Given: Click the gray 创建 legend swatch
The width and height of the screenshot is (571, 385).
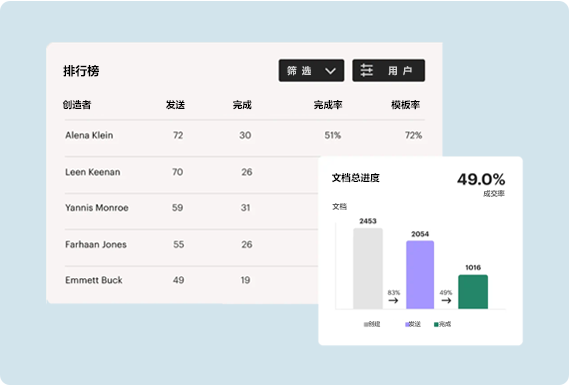Looking at the screenshot, I should 366,324.
